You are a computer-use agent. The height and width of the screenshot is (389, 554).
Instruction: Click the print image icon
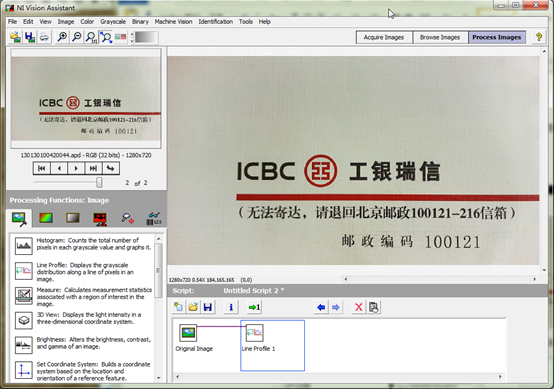(x=44, y=37)
